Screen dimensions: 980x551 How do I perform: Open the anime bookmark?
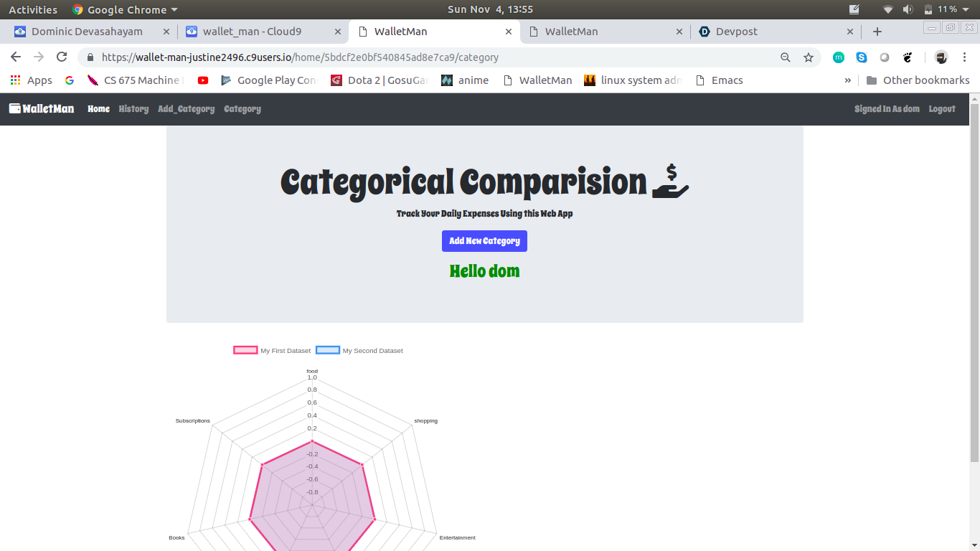465,80
